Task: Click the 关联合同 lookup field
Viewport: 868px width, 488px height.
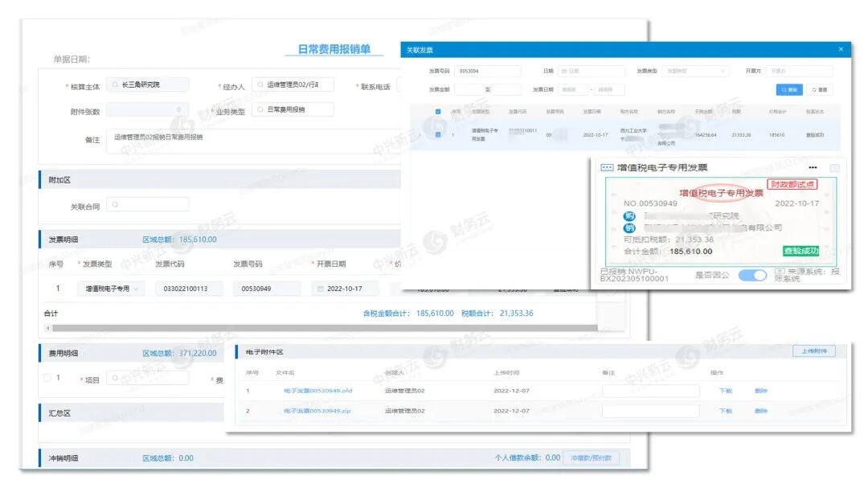Action: [147, 205]
